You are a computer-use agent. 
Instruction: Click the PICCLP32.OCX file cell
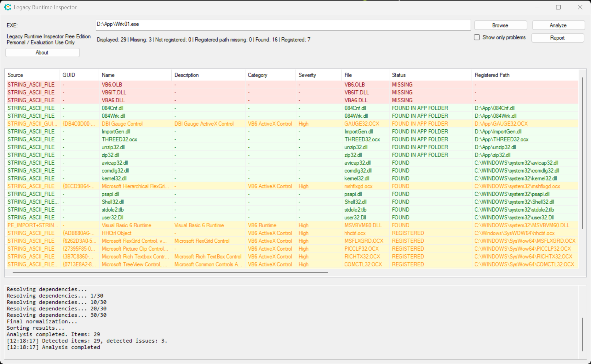tap(365, 249)
